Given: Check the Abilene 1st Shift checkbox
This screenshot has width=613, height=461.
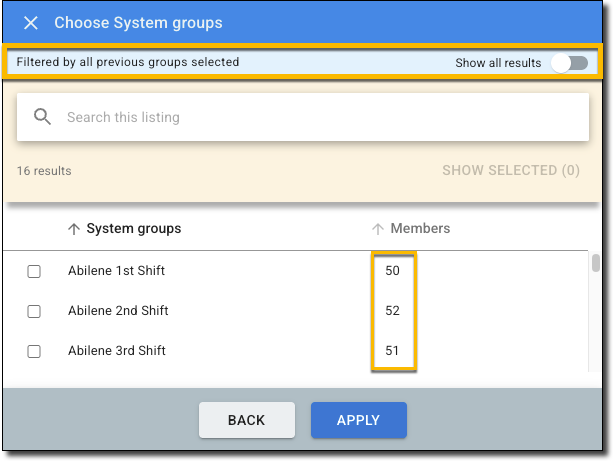Looking at the screenshot, I should click(34, 271).
